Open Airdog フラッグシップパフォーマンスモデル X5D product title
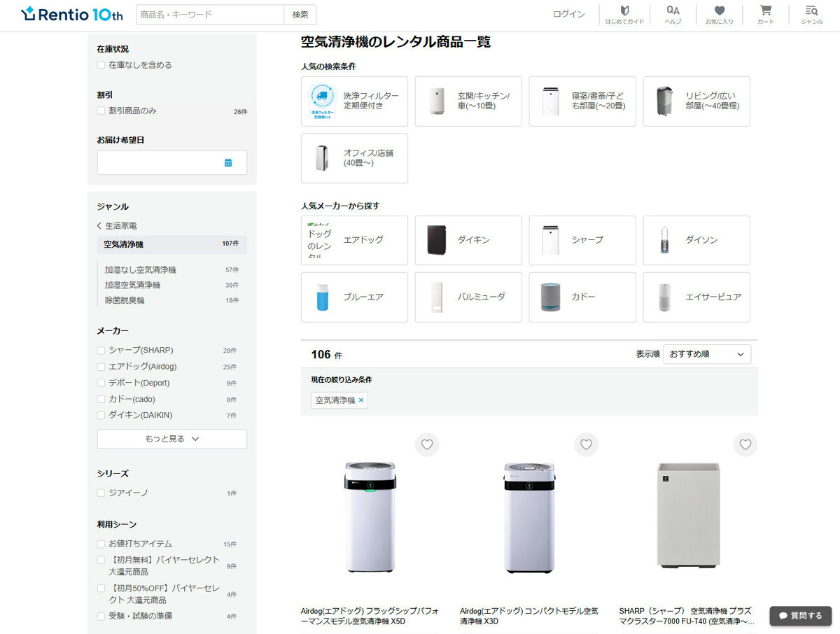This screenshot has height=634, width=840. pos(370,616)
